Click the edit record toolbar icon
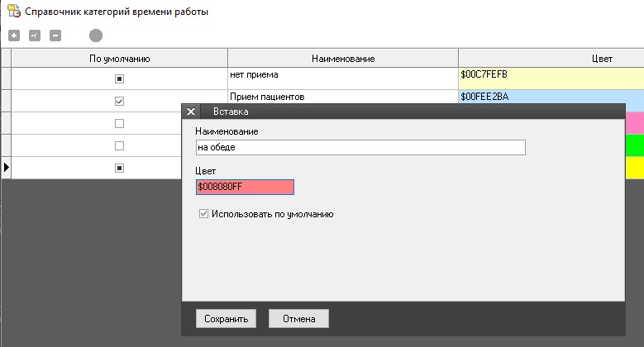 [34, 36]
